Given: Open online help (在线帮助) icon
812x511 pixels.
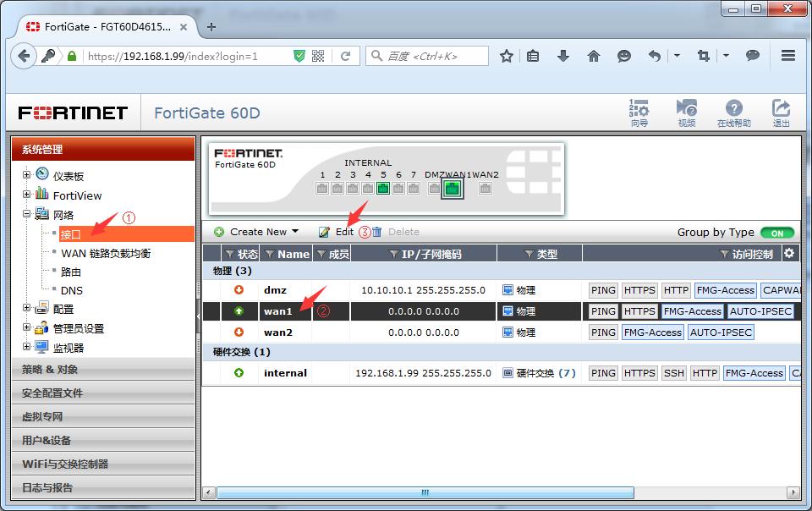Looking at the screenshot, I should point(733,110).
